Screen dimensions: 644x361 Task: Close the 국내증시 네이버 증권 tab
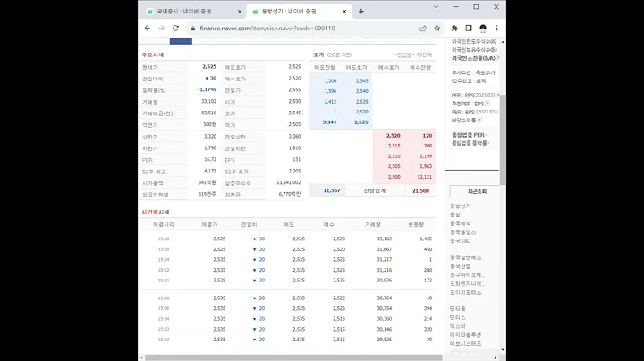240,12
